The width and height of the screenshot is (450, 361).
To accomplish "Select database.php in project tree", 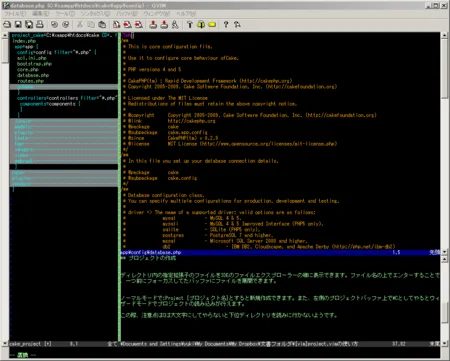I will coord(33,75).
